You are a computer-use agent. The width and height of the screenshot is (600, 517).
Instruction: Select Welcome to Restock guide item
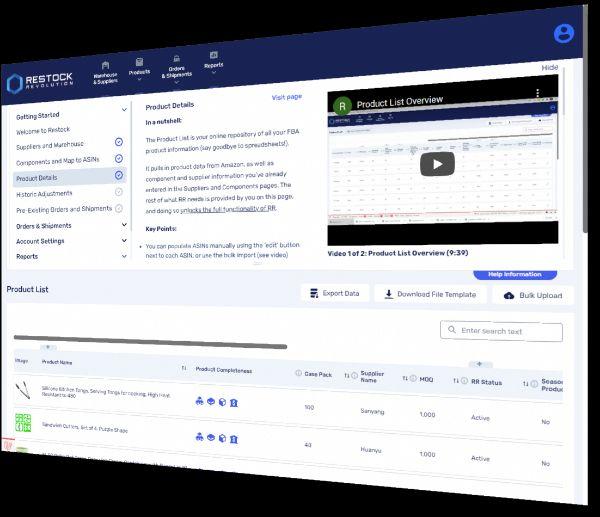coord(43,130)
